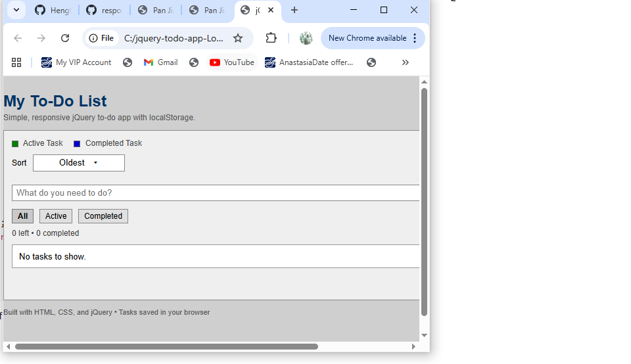Open AnastasiaDate offer bookmark
Screen dimensions: 631x364
coord(309,62)
